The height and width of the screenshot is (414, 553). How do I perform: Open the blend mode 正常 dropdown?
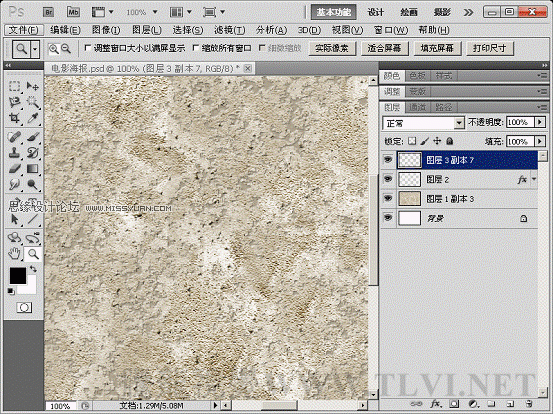(459, 123)
